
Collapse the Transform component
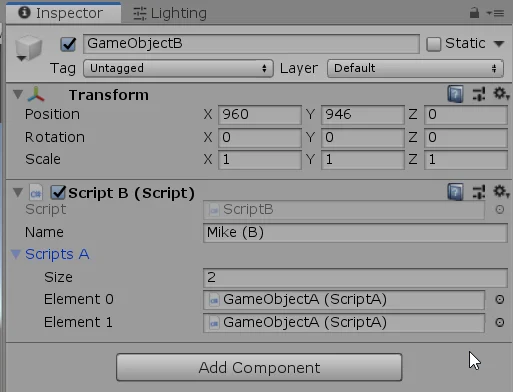(x=18, y=95)
